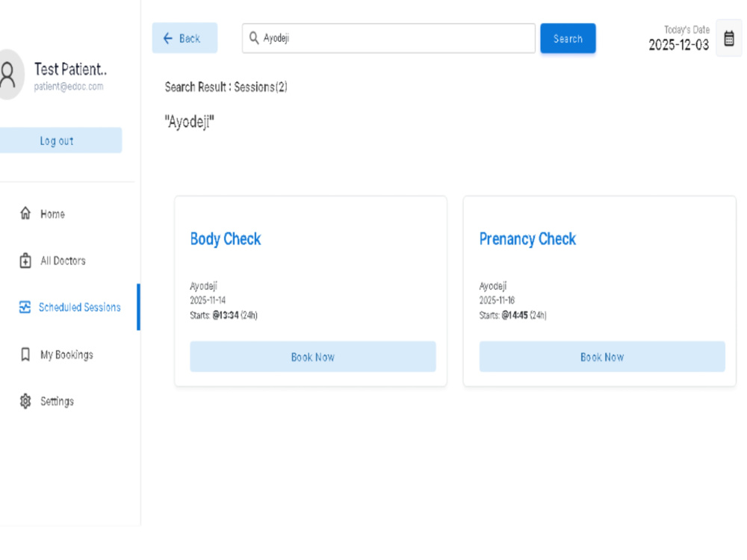Image resolution: width=747 pixels, height=560 pixels.
Task: Click the Prenancy Check title
Action: [x=527, y=239]
